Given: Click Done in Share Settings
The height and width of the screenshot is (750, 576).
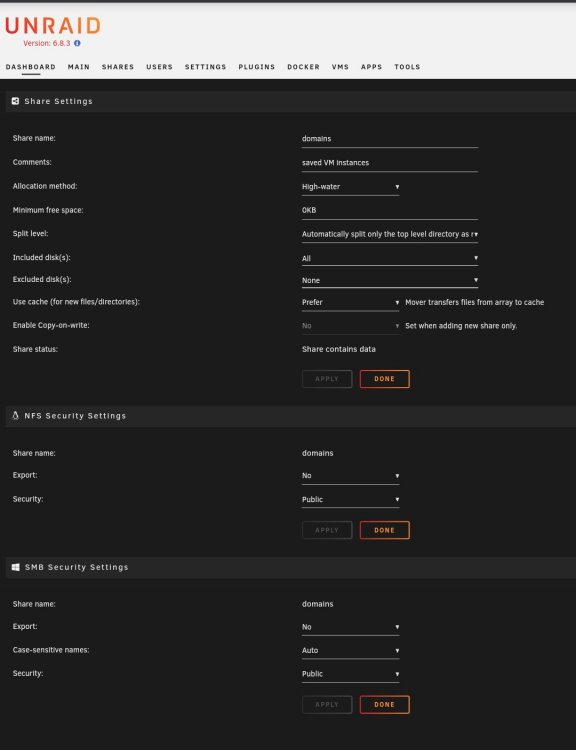Looking at the screenshot, I should [x=385, y=379].
